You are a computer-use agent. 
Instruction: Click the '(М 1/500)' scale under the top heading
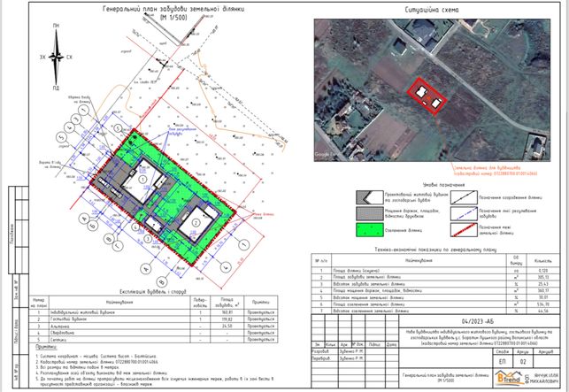point(173,17)
